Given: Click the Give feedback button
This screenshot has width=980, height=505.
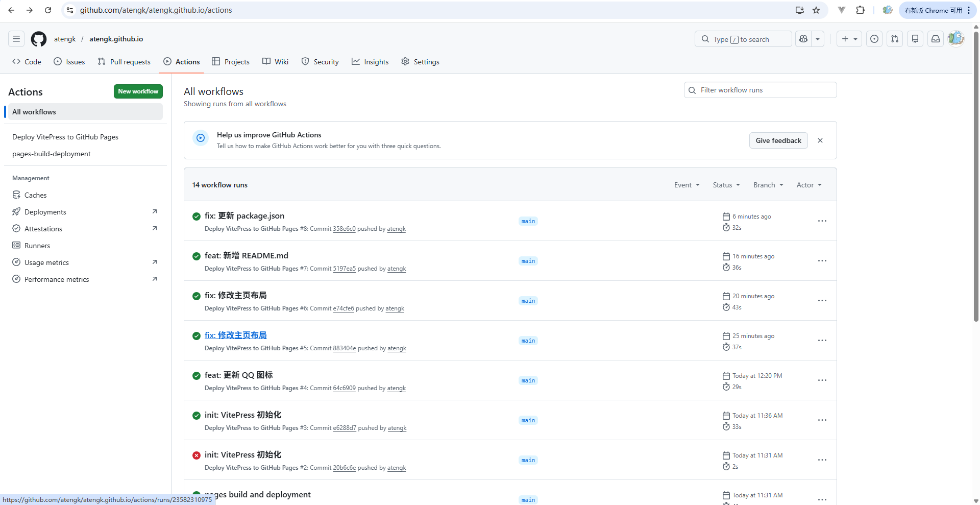Looking at the screenshot, I should [x=778, y=140].
